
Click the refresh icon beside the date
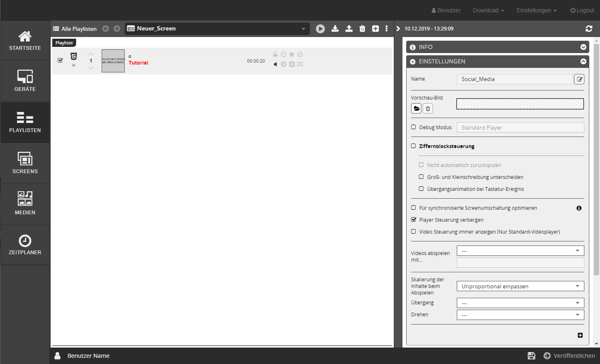(x=589, y=29)
